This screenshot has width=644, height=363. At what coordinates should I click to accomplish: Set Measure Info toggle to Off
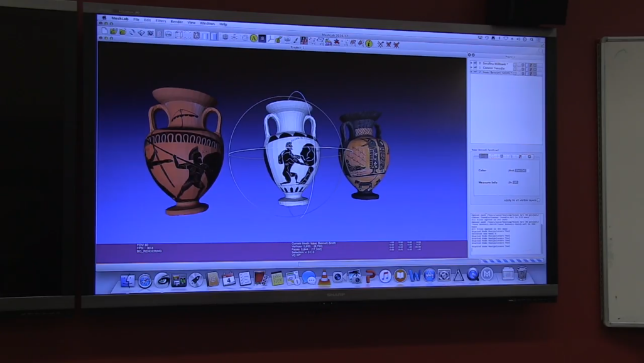(x=515, y=182)
